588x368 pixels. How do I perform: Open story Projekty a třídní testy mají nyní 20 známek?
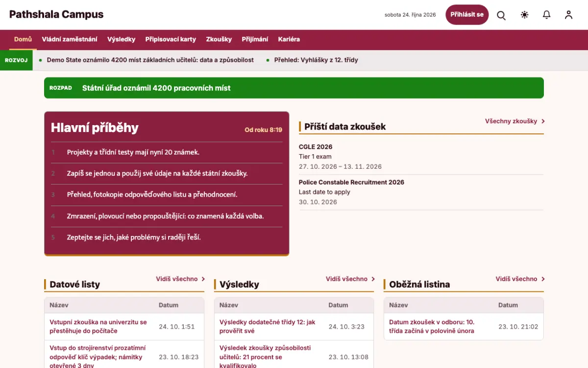133,153
